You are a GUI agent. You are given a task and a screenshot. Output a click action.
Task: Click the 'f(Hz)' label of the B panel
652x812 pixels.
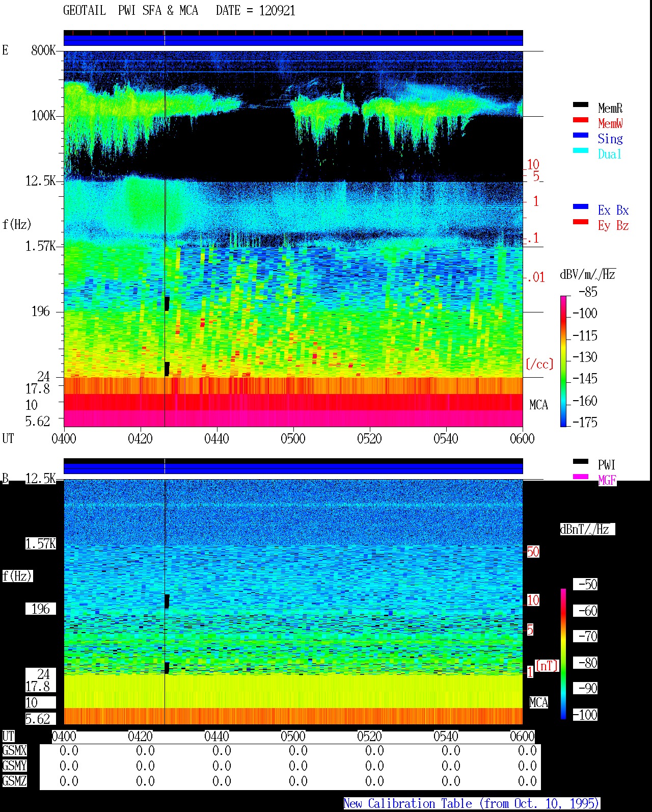pos(17,576)
